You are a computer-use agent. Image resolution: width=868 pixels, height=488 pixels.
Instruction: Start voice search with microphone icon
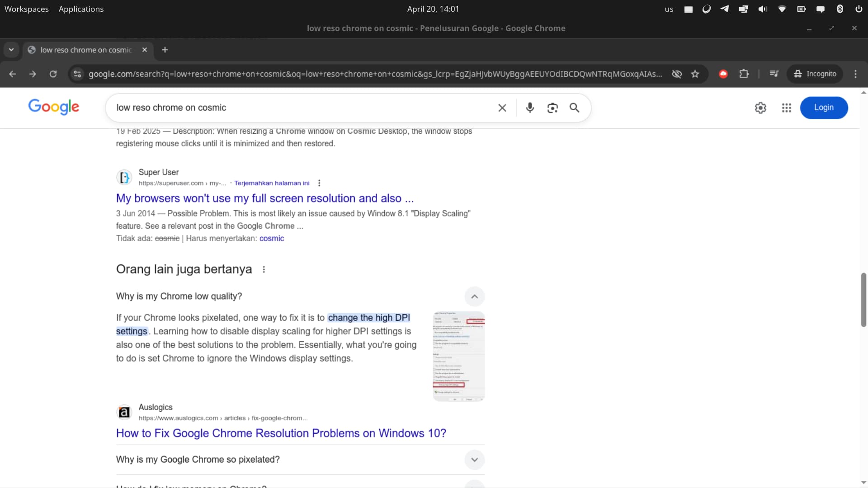[x=530, y=108]
